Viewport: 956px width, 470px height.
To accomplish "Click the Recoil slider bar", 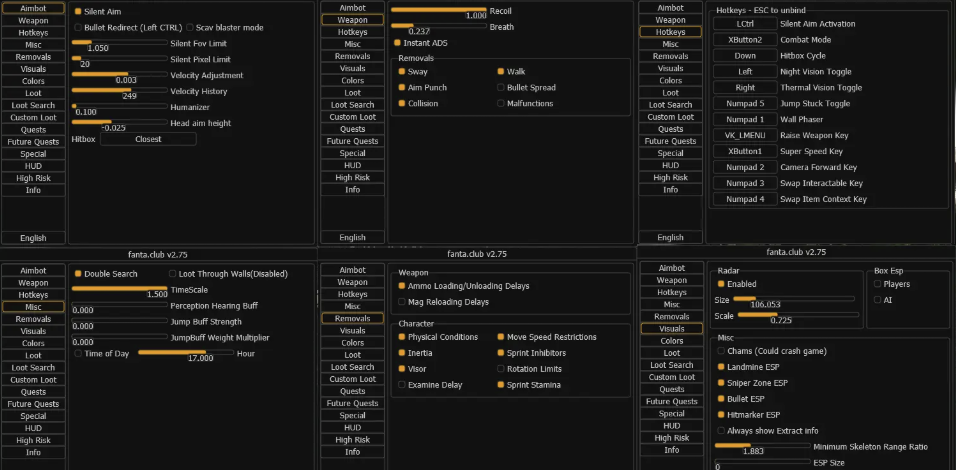I will 437,10.
